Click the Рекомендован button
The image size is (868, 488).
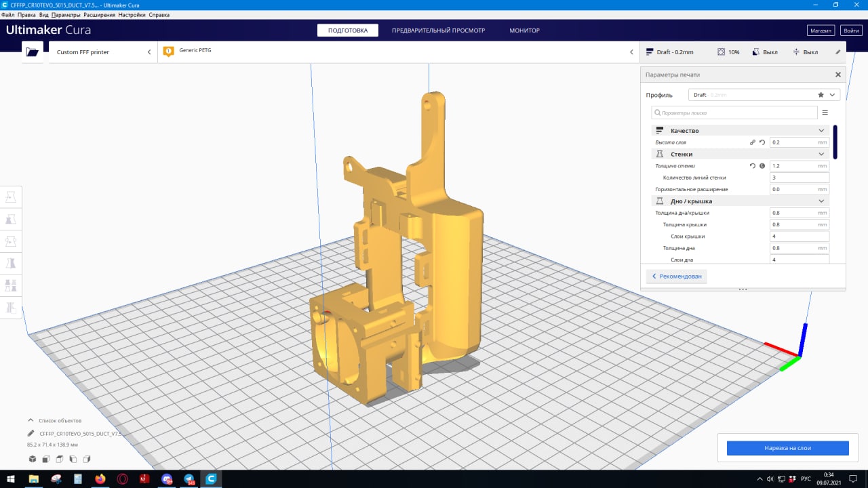click(x=676, y=277)
